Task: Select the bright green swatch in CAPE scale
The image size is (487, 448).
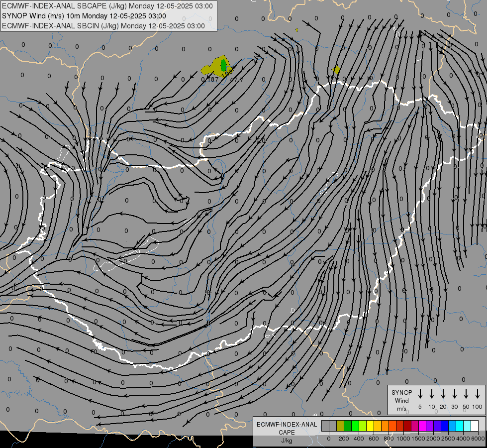Action: (355, 426)
